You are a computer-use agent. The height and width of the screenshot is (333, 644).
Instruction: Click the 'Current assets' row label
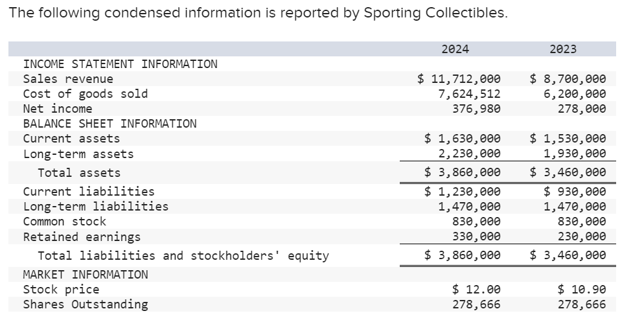coord(71,139)
